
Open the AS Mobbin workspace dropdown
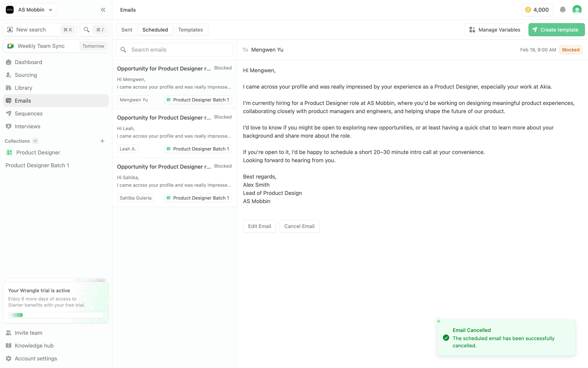[x=30, y=10]
